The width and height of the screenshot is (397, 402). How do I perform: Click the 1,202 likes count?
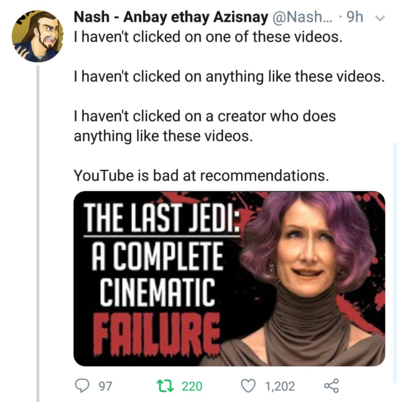[x=280, y=386]
